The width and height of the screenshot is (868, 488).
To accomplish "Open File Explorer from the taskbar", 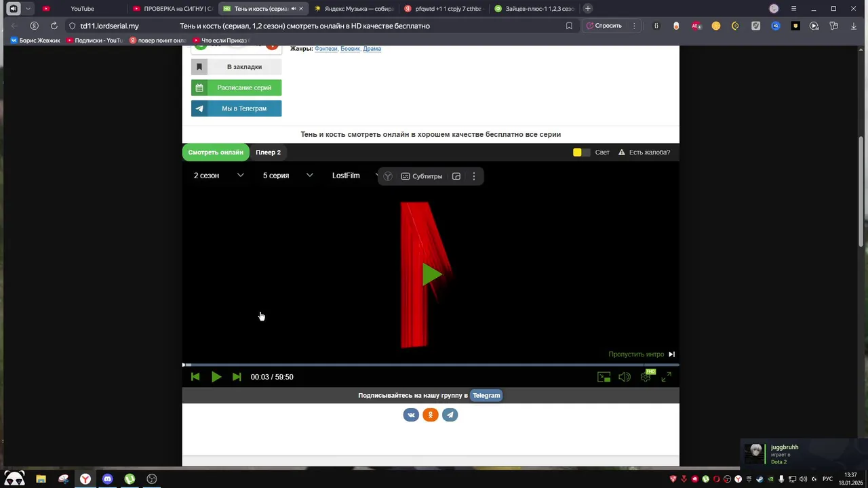I will pyautogui.click(x=41, y=479).
